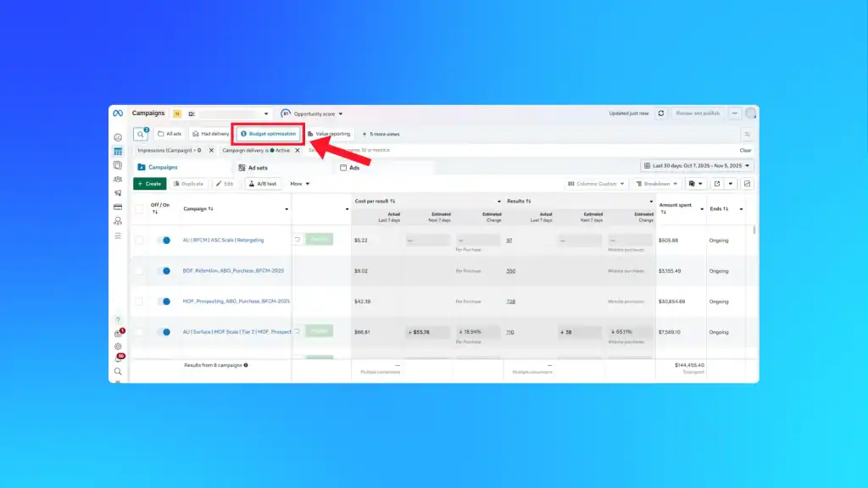Toggle off AU | Surface | MOF Scale campaign

(x=164, y=332)
